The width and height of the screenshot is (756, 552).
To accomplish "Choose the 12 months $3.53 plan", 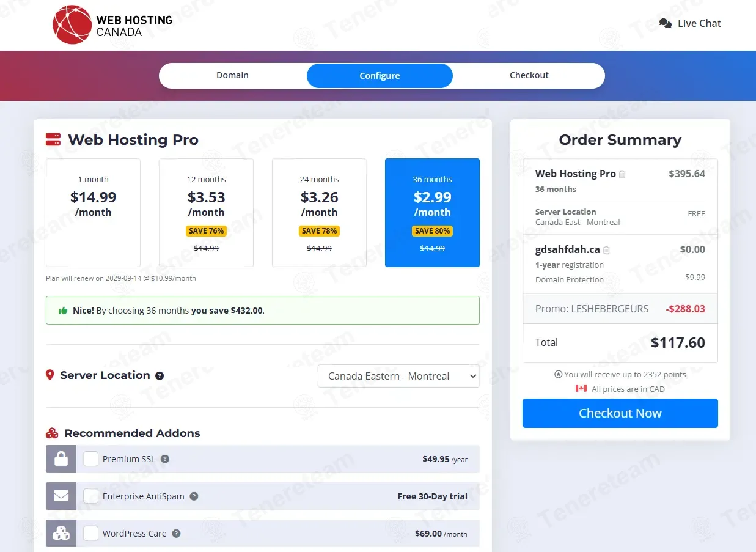I will pos(206,213).
